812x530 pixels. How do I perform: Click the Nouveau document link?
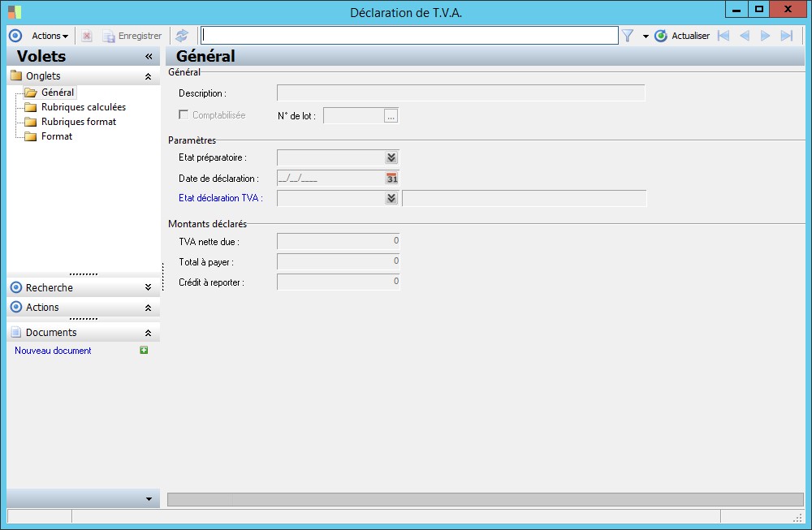(x=53, y=351)
